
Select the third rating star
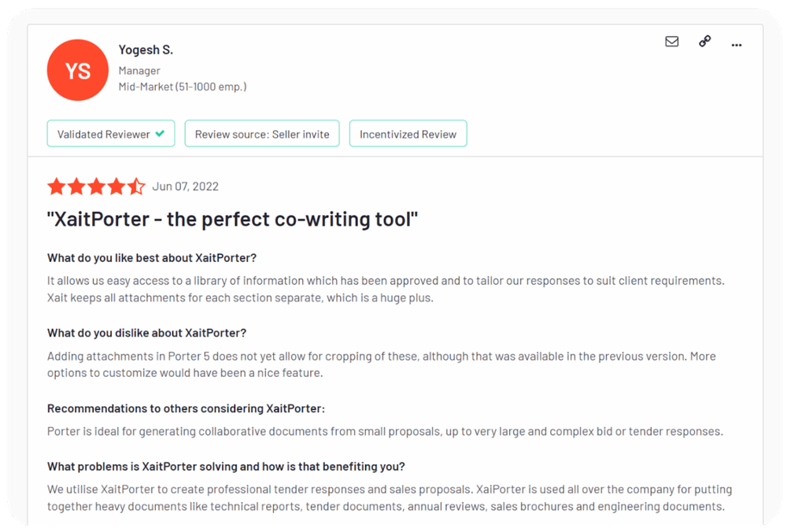point(96,187)
